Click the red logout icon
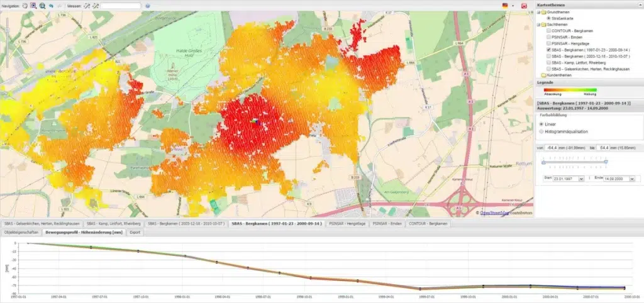This screenshot has width=644, height=303. pyautogui.click(x=524, y=5)
